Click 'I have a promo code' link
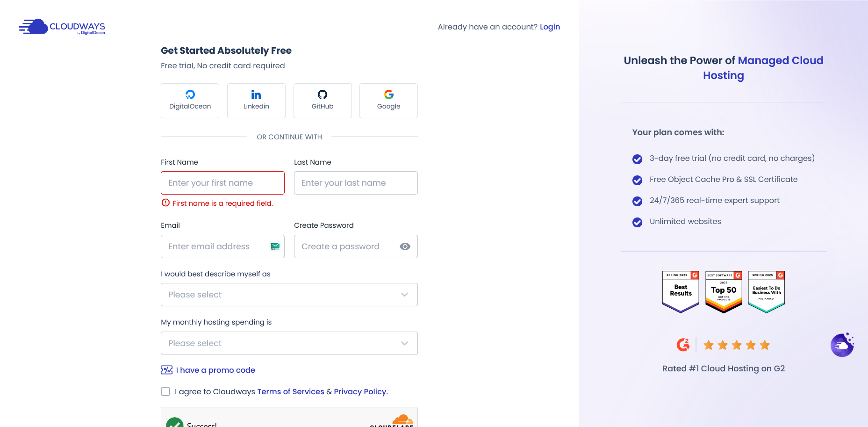Screen dimensions: 868x427 point(215,370)
